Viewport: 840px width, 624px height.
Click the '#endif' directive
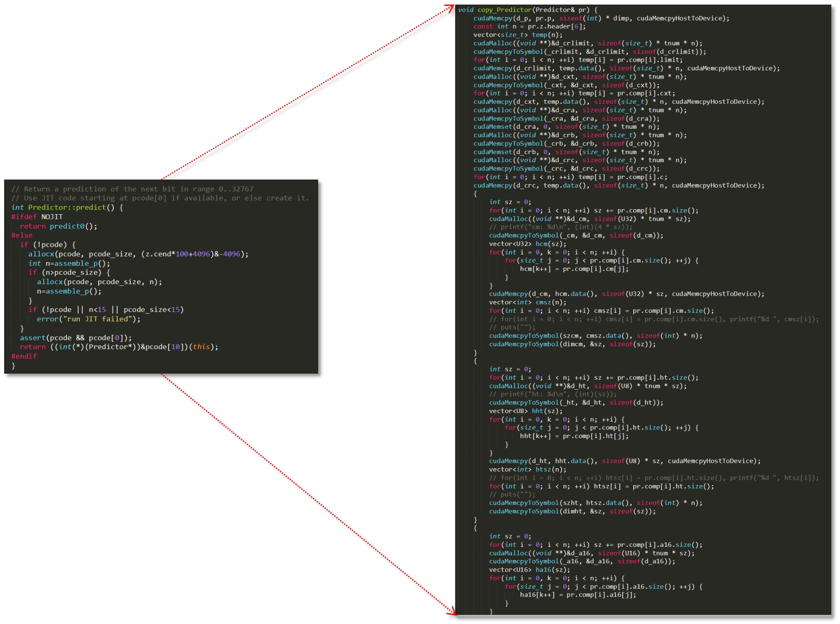[x=24, y=356]
